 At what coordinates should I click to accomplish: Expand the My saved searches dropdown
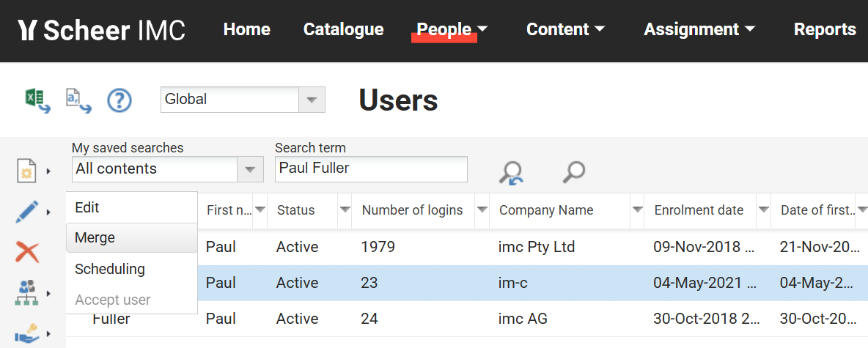(x=249, y=169)
